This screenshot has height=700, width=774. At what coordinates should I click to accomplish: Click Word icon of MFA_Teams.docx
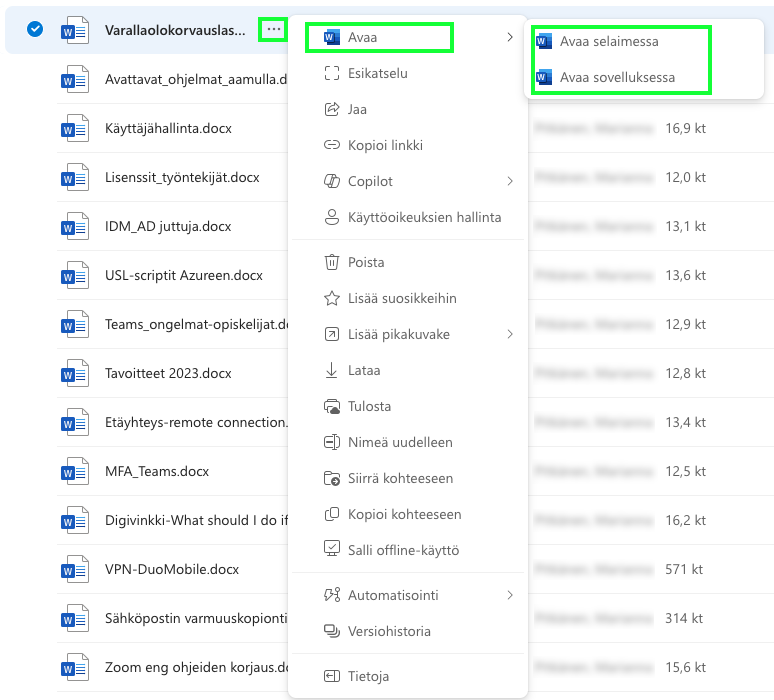pos(75,471)
